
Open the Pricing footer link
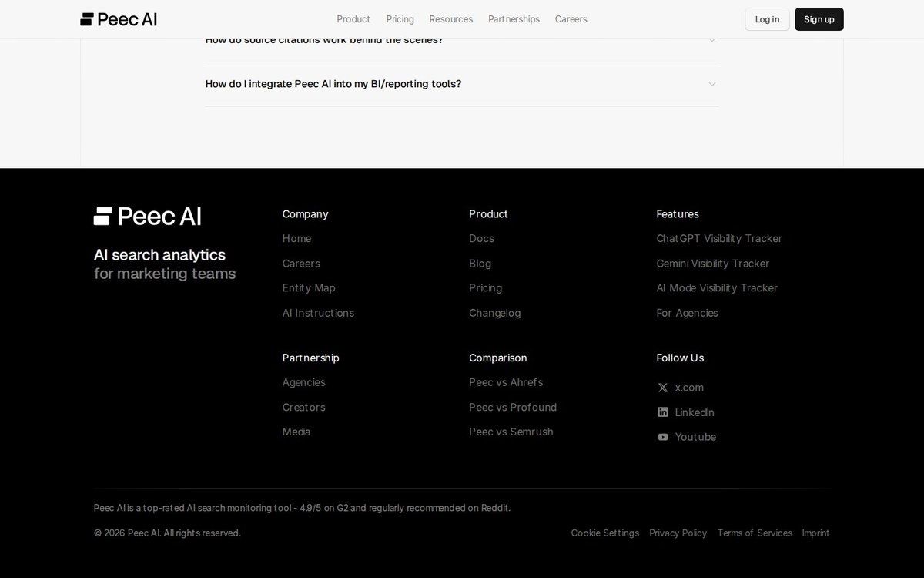[486, 288]
